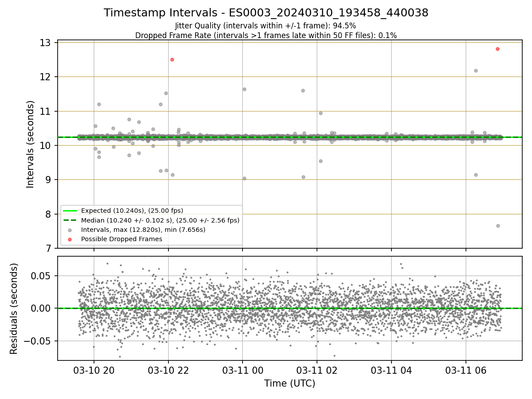Click the '03-11 00' x-axis tick label

(x=243, y=370)
